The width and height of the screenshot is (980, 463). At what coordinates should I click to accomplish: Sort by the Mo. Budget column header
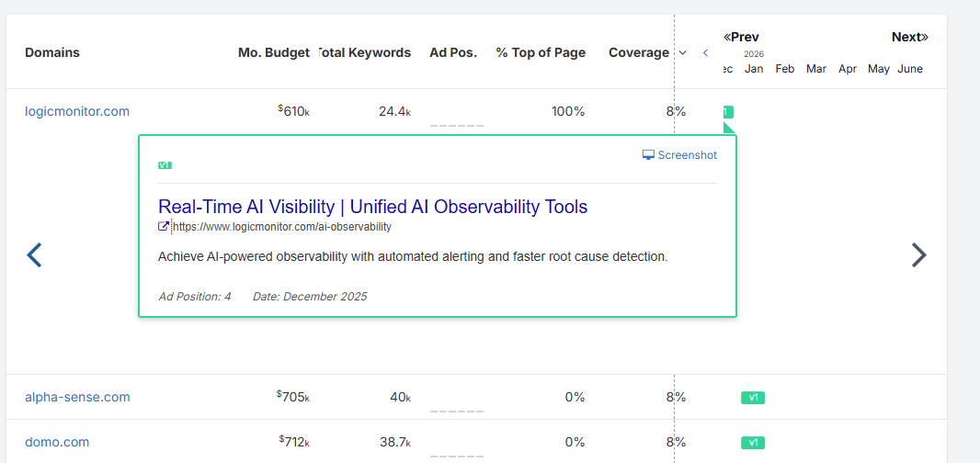pyautogui.click(x=274, y=52)
